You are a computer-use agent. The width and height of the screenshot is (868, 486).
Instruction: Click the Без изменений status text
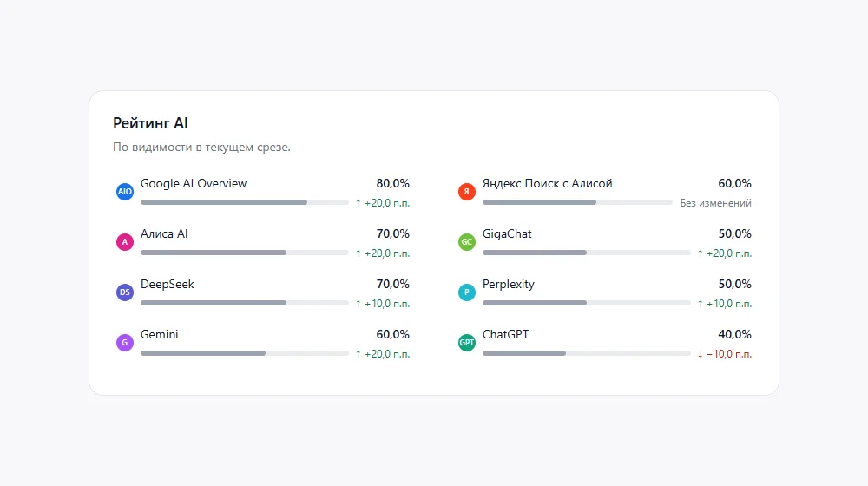716,203
